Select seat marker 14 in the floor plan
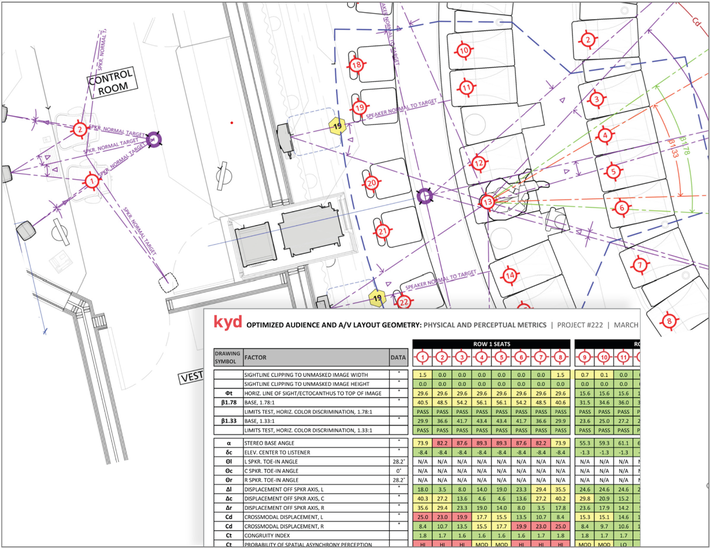Screen dimensions: 710x548 [509, 275]
